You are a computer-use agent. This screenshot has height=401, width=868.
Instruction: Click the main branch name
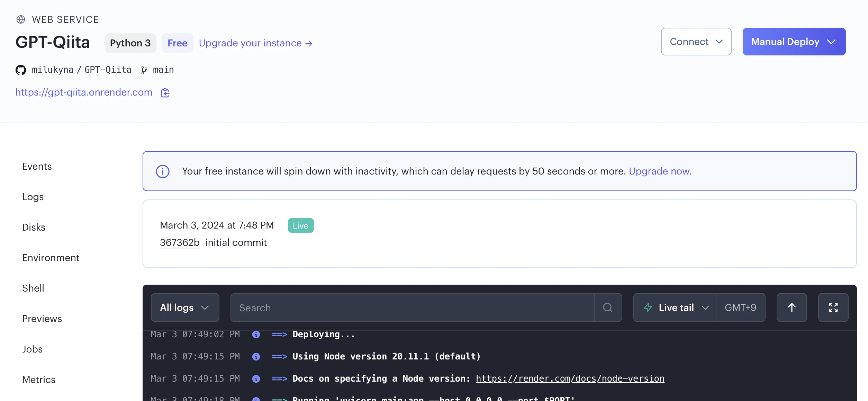click(163, 70)
